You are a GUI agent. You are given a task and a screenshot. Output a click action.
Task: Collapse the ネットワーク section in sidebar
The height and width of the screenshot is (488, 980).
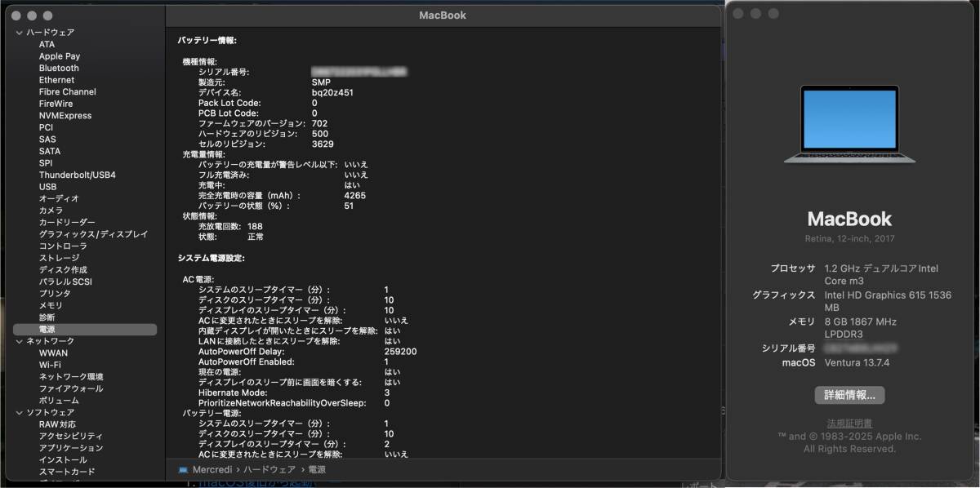pyautogui.click(x=19, y=341)
